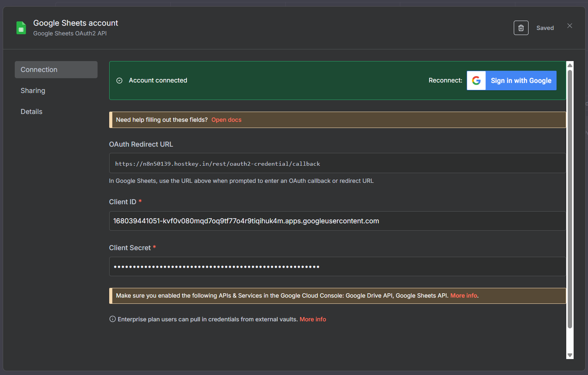588x375 pixels.
Task: Open More info link after Google Sheets API
Action: tap(463, 296)
